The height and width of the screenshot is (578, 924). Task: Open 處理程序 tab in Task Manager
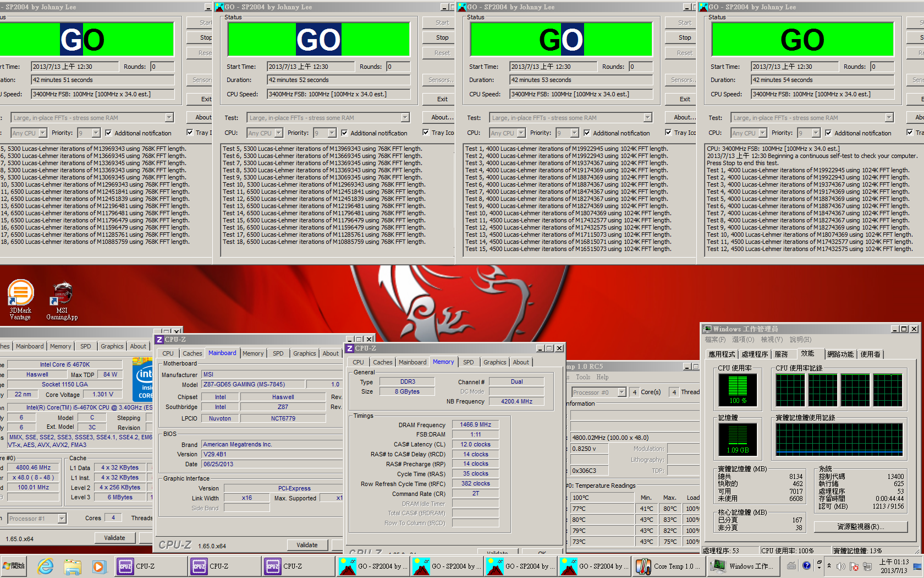tap(755, 354)
